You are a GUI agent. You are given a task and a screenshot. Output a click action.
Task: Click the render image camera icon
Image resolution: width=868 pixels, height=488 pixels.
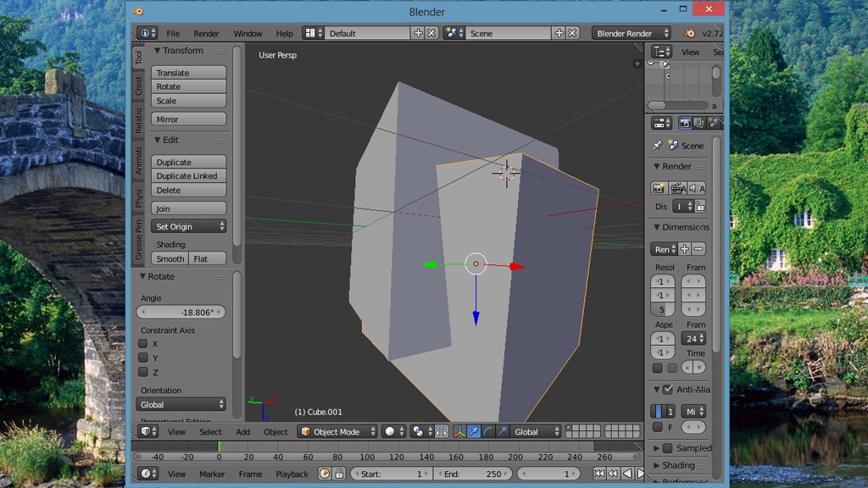[658, 188]
